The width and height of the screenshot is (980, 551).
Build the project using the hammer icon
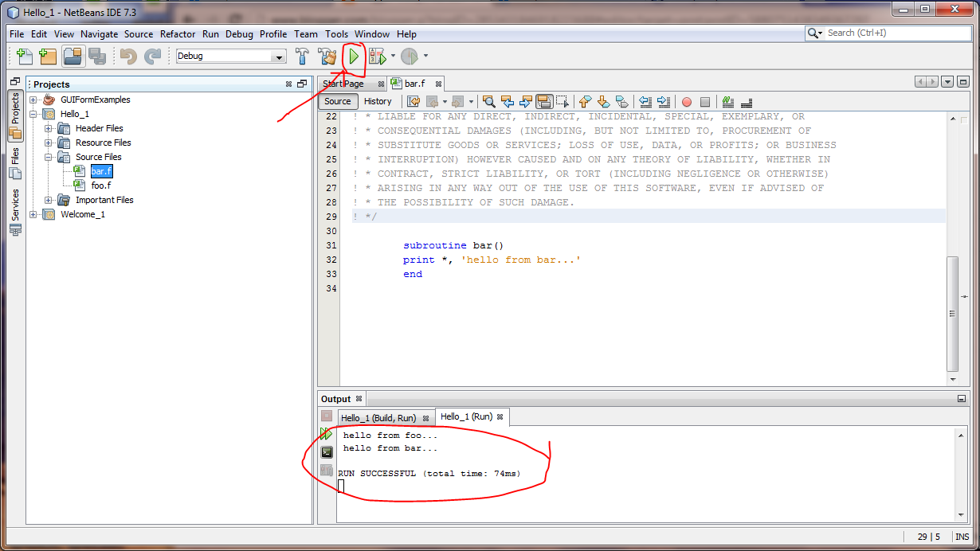tap(301, 56)
